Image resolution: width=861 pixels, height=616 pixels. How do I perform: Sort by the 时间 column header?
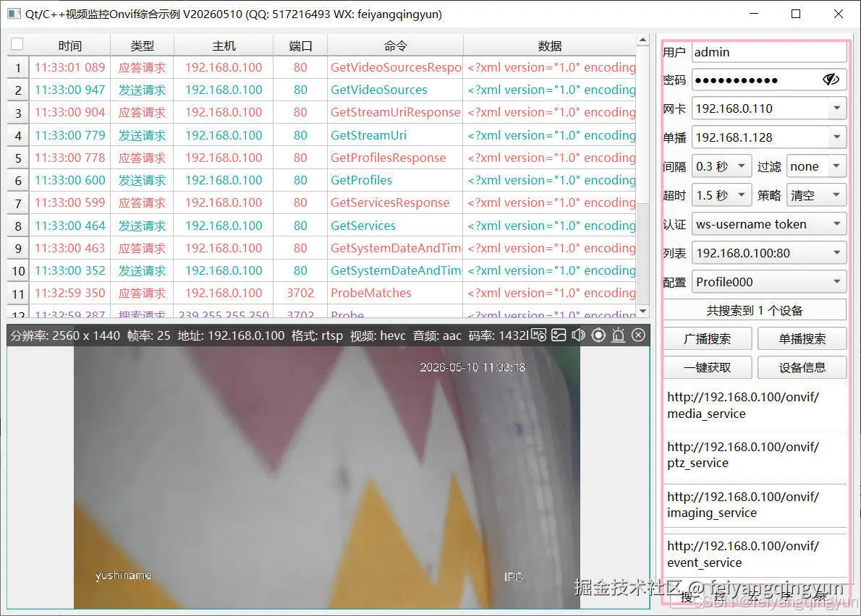[x=69, y=46]
